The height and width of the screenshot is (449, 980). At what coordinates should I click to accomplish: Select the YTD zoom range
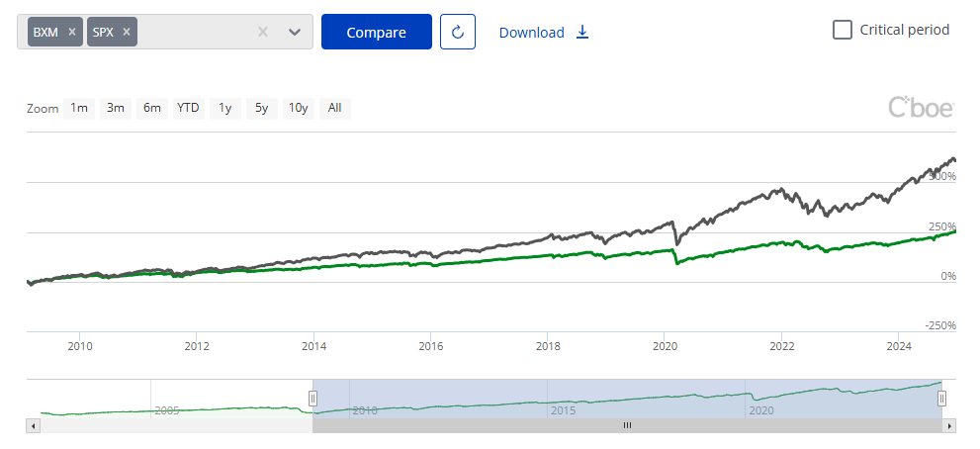[x=188, y=108]
